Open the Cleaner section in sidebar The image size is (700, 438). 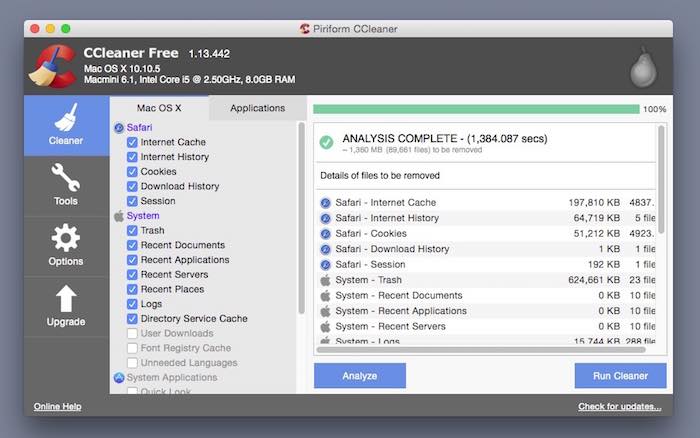click(66, 125)
